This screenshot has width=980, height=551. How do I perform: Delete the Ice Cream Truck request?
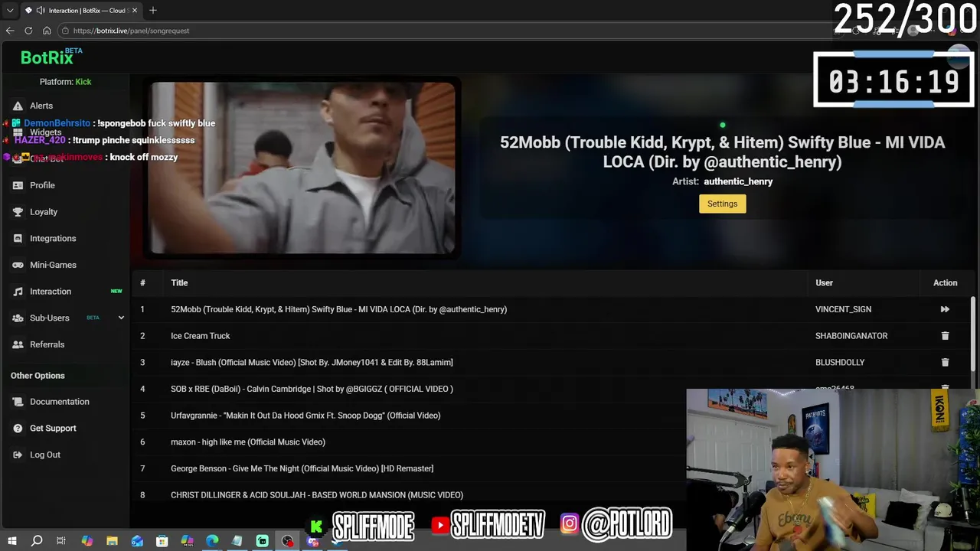tap(945, 336)
